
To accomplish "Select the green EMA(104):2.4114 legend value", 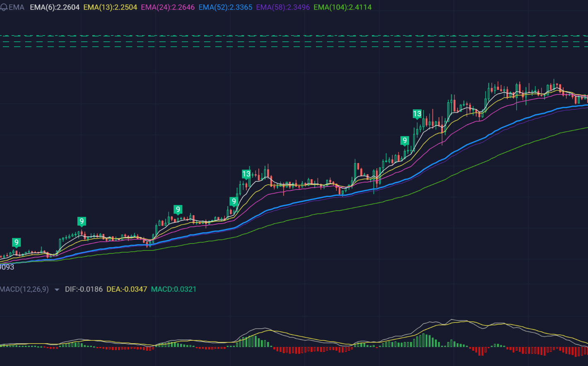I will click(x=342, y=7).
